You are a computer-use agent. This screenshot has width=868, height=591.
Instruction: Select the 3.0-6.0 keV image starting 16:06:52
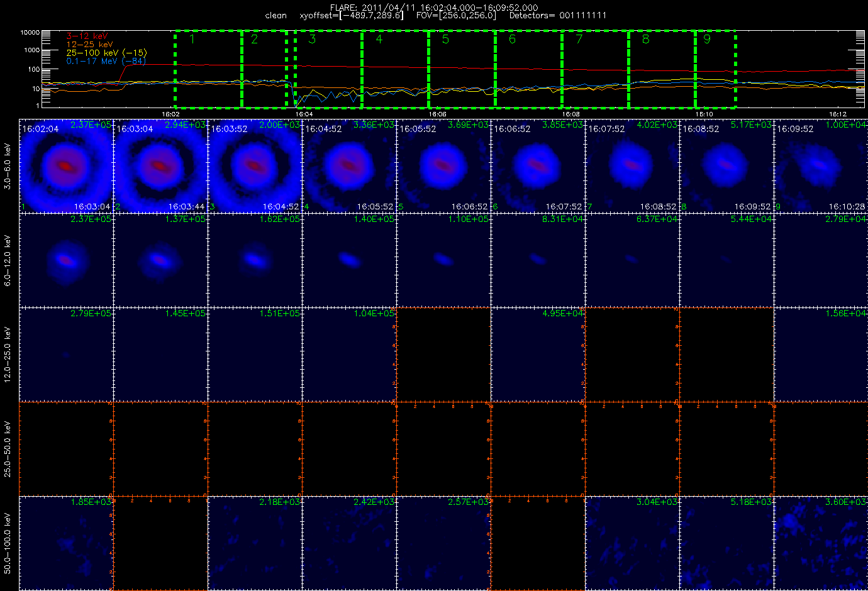pos(538,165)
